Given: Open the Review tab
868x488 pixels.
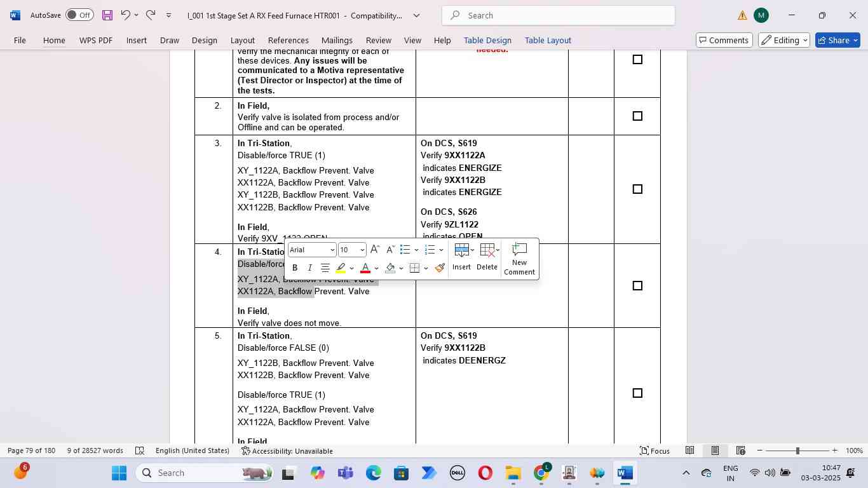Looking at the screenshot, I should pos(378,40).
